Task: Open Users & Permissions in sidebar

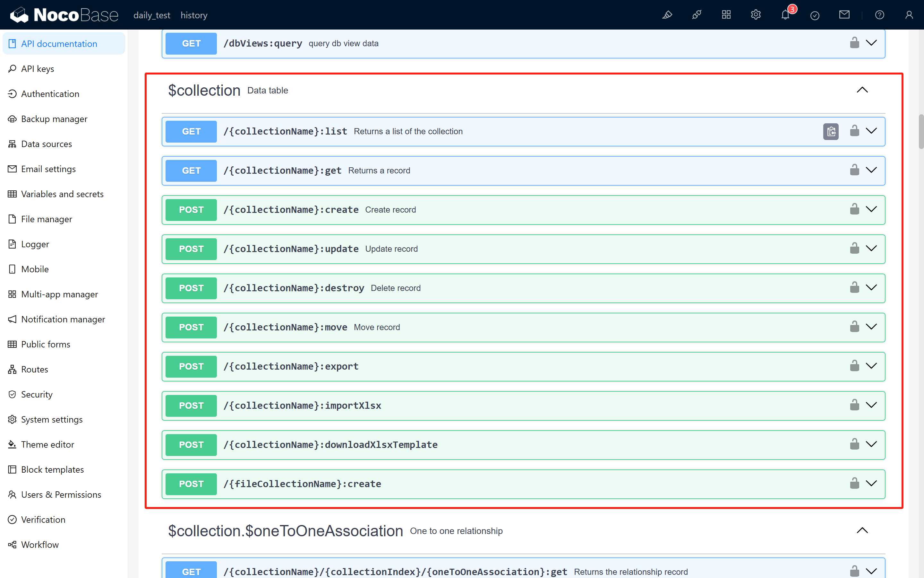Action: [64, 494]
